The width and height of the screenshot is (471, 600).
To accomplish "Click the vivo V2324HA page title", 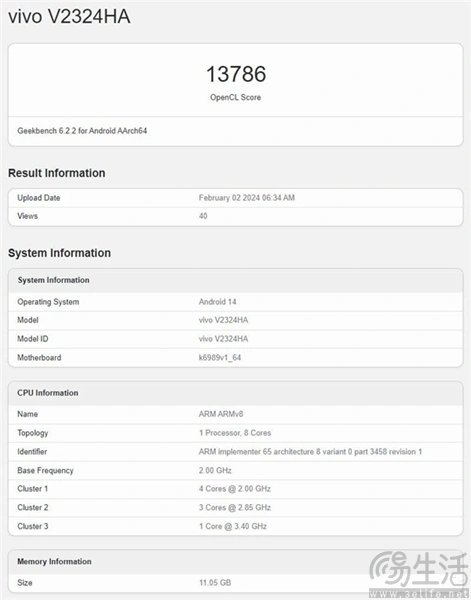I will click(69, 17).
